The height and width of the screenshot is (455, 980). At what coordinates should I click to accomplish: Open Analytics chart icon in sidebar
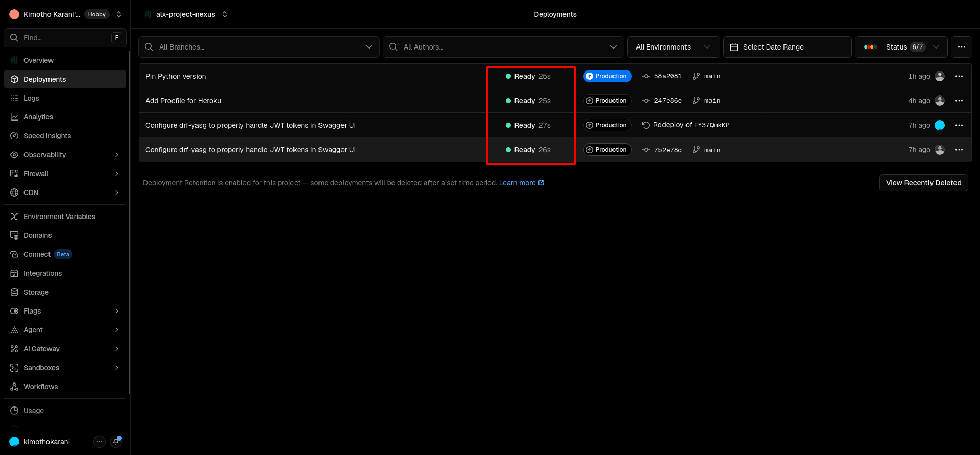pos(14,117)
